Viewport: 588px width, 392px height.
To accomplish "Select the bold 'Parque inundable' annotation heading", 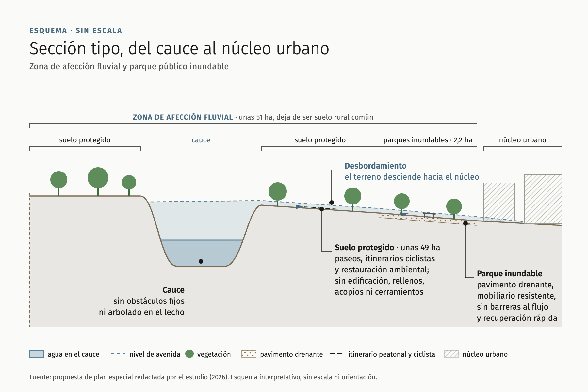I will (x=510, y=274).
